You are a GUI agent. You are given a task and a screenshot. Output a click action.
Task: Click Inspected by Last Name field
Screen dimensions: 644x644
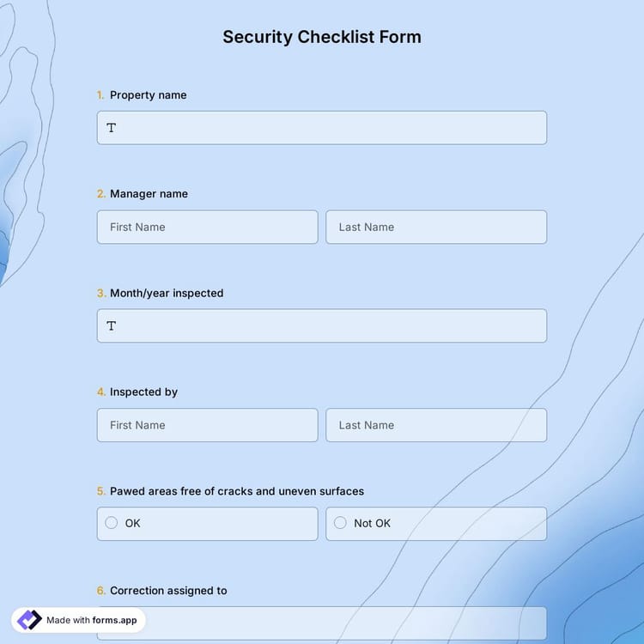[x=436, y=425]
